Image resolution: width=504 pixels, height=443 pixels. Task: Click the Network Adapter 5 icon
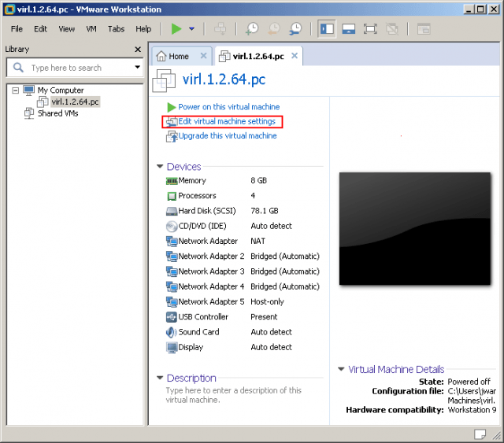pyautogui.click(x=172, y=301)
